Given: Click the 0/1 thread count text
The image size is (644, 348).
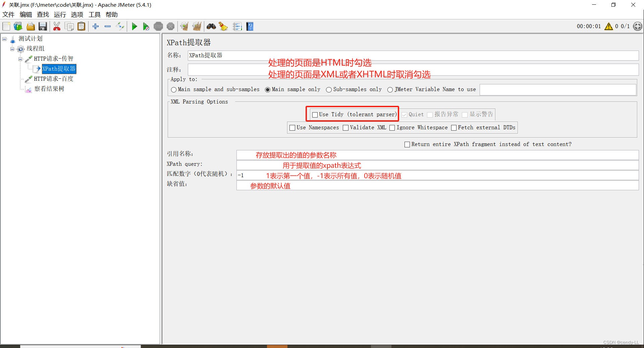Looking at the screenshot, I should point(625,26).
